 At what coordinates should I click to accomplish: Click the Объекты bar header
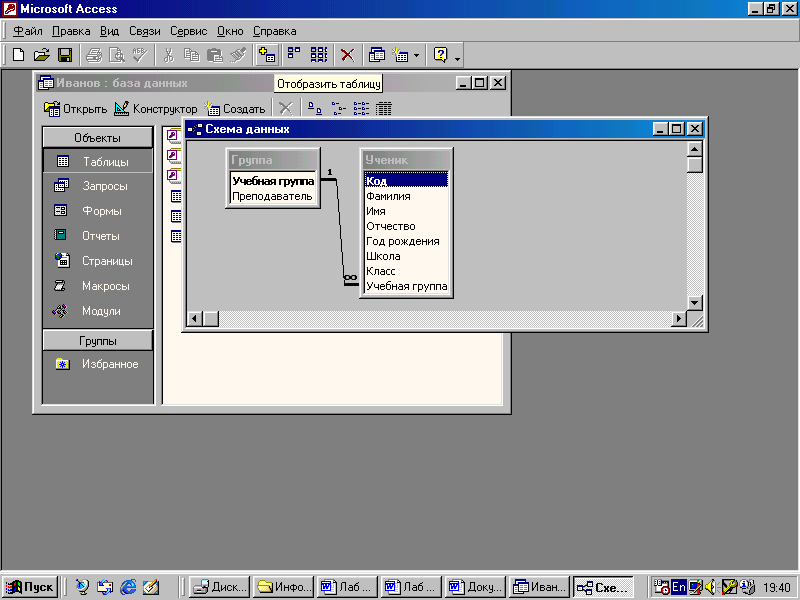point(97,138)
